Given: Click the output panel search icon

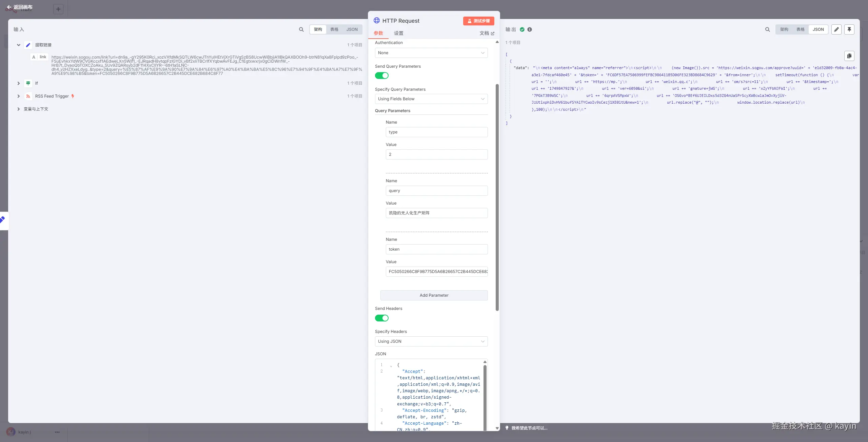Looking at the screenshot, I should coord(767,29).
